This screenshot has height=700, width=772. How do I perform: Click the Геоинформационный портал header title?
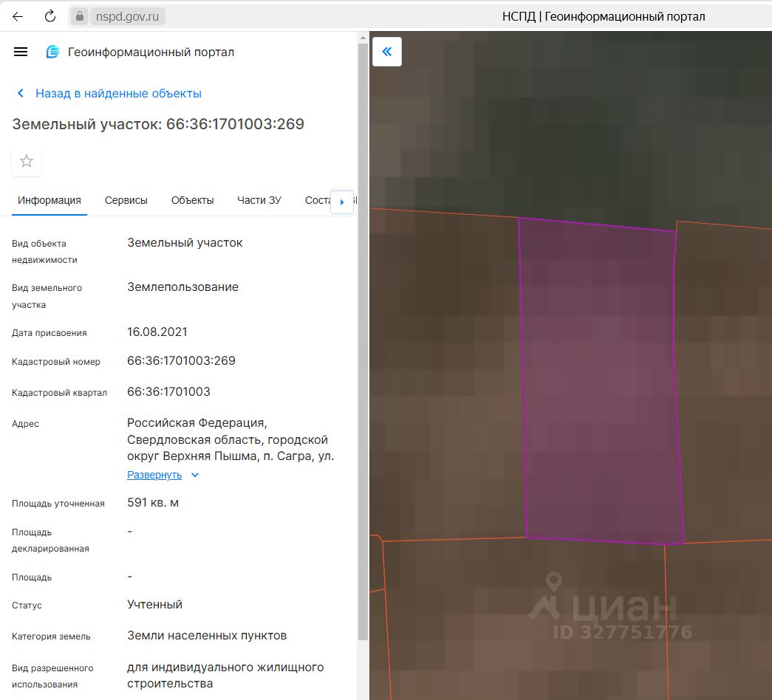coord(151,52)
